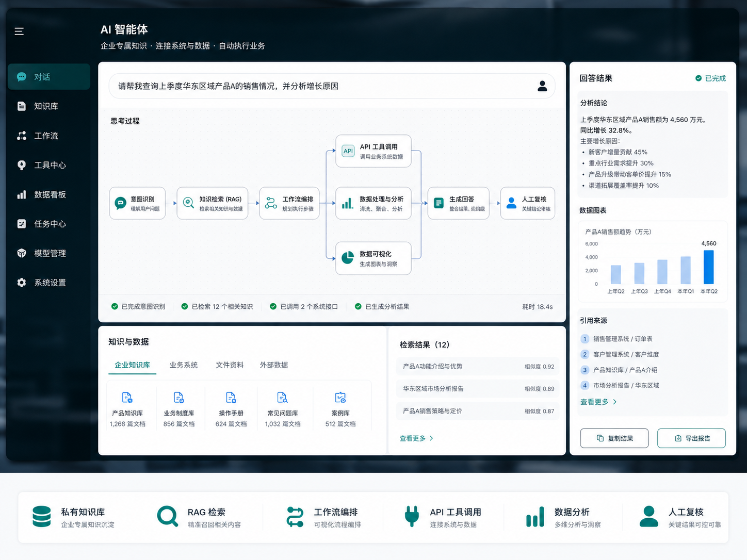Screen dimensions: 747x560
Task: Click the 人工复核 person icon in flow
Action: pyautogui.click(x=511, y=203)
